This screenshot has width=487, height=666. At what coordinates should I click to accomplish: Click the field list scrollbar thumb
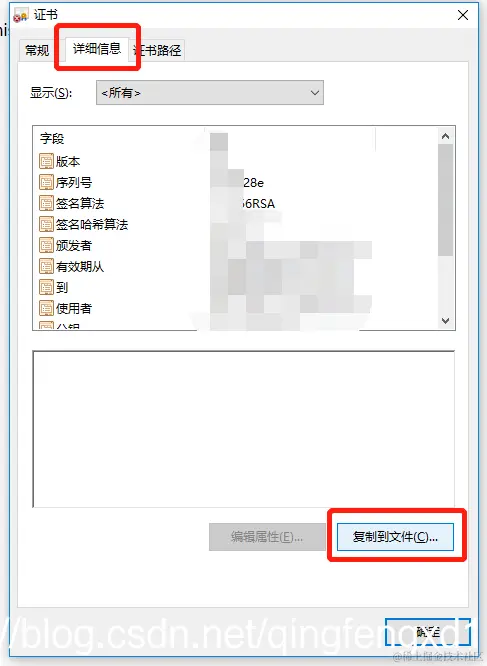(x=445, y=200)
